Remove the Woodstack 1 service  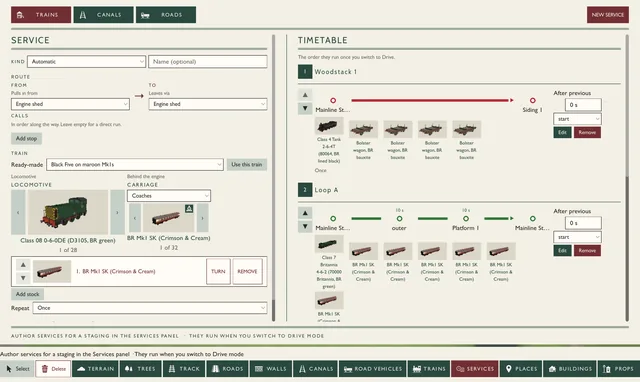[x=587, y=132]
